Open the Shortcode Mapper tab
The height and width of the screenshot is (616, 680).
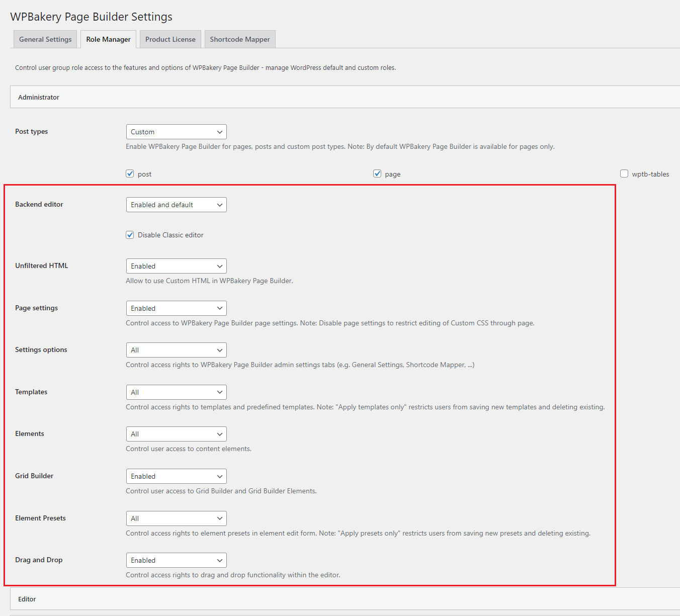pyautogui.click(x=240, y=39)
